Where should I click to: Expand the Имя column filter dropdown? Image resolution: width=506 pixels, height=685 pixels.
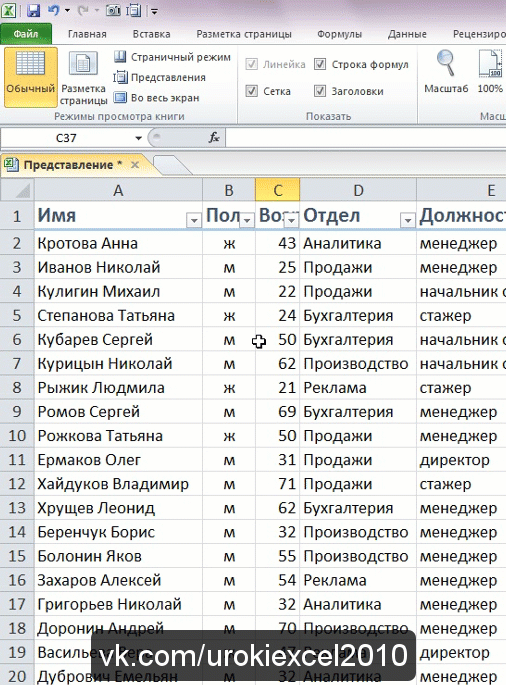coord(194,220)
